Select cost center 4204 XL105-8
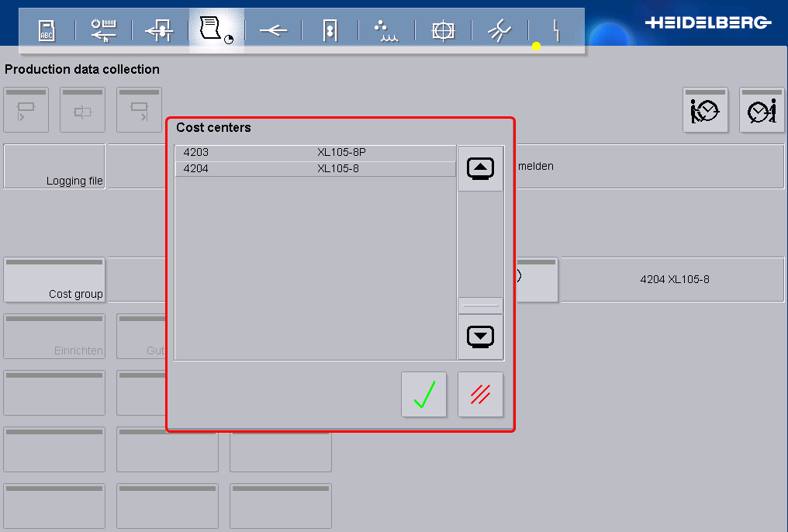 (x=314, y=168)
